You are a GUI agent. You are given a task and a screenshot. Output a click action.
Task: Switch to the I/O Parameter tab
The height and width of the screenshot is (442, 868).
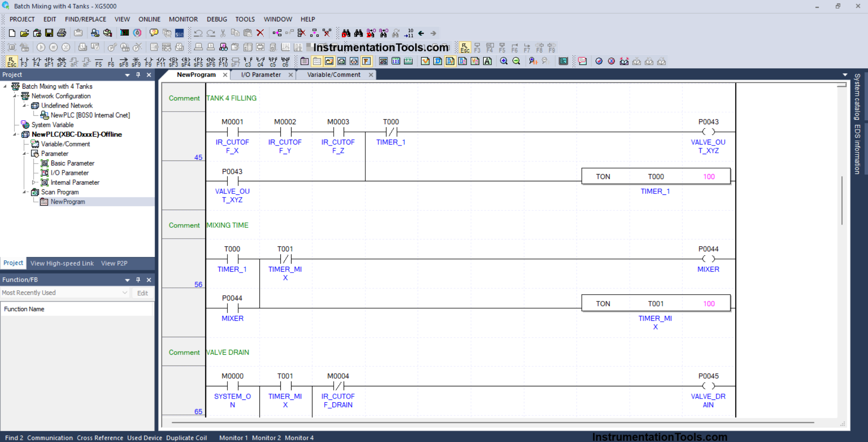pos(261,75)
